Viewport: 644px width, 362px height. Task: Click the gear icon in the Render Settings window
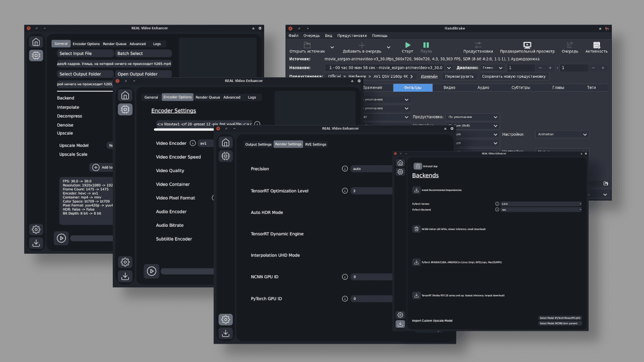point(225,320)
